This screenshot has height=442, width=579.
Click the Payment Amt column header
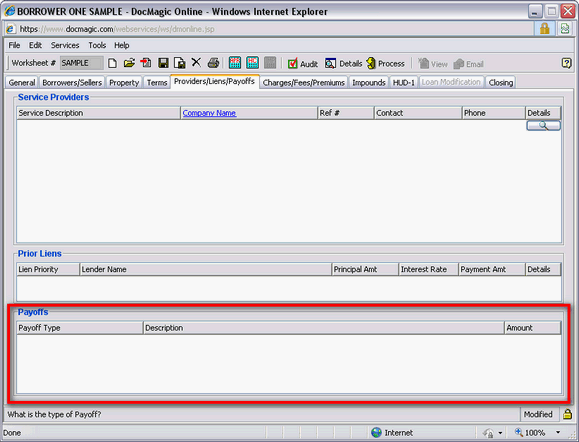pos(492,270)
